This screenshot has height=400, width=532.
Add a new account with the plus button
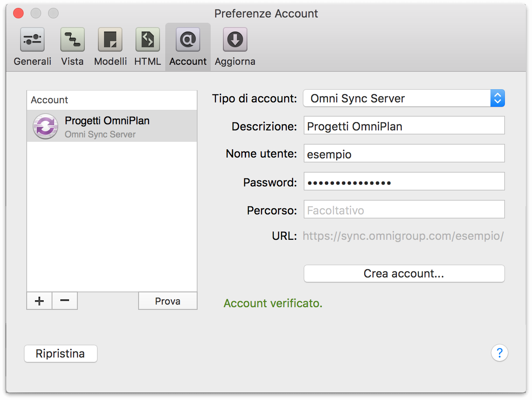[39, 301]
